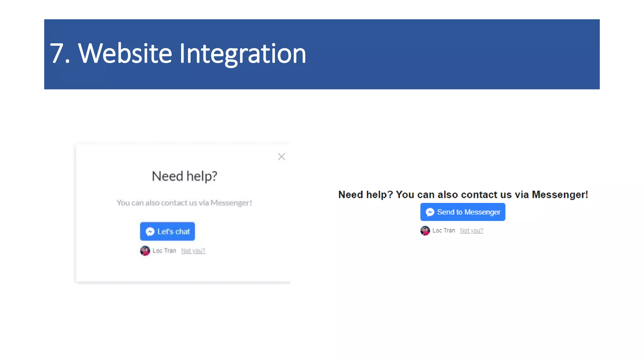Click the number '7.' in slide title
This screenshot has width=644, height=362.
tap(60, 53)
